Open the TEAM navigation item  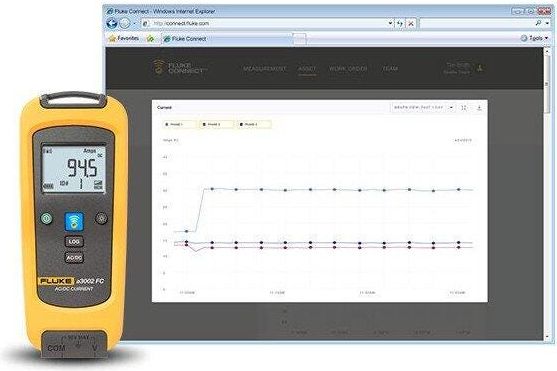coord(390,68)
